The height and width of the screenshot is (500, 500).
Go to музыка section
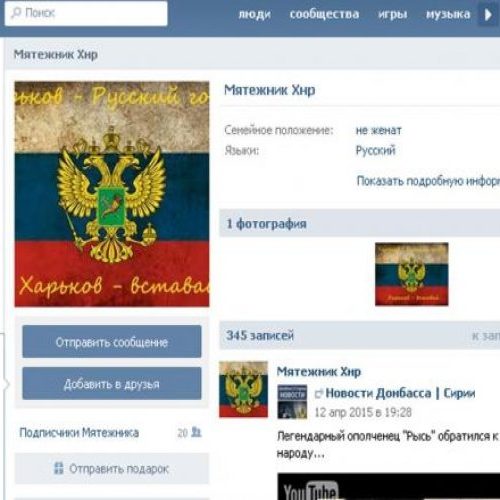[448, 14]
